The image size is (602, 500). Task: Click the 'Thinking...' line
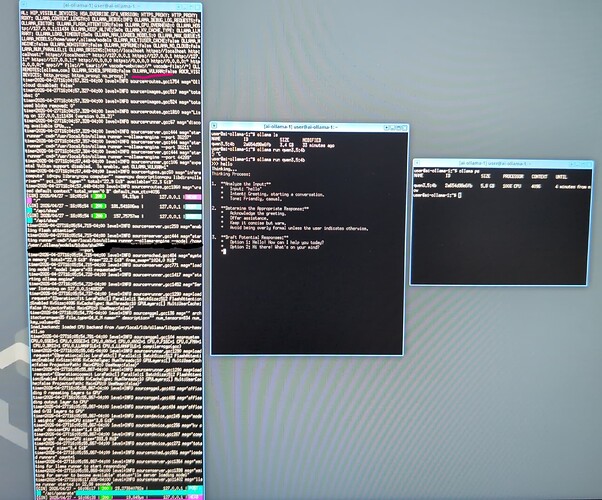coord(224,169)
